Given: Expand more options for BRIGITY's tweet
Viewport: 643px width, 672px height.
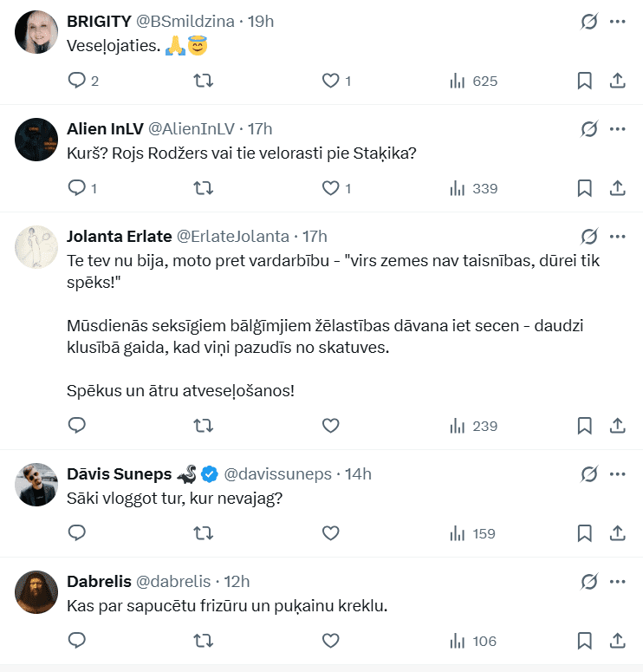Looking at the screenshot, I should coord(618,22).
